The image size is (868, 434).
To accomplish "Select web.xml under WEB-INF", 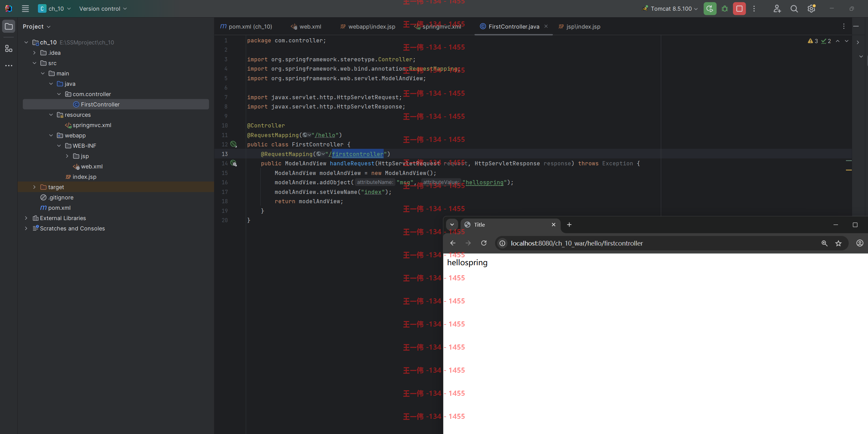I will (x=88, y=166).
